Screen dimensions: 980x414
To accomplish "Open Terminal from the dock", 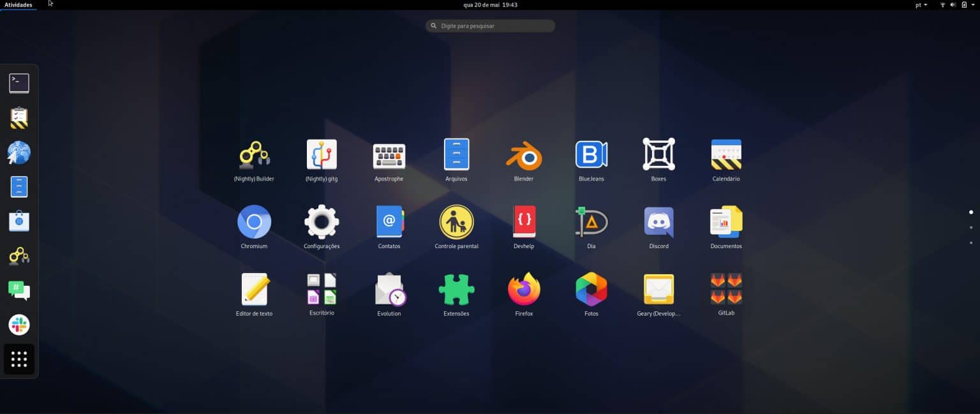I will pos(19,84).
